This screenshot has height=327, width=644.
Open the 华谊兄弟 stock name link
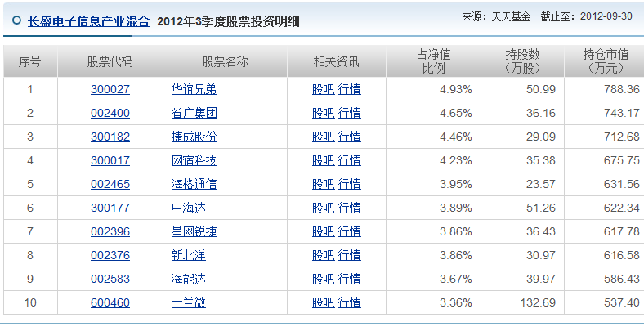coord(195,89)
